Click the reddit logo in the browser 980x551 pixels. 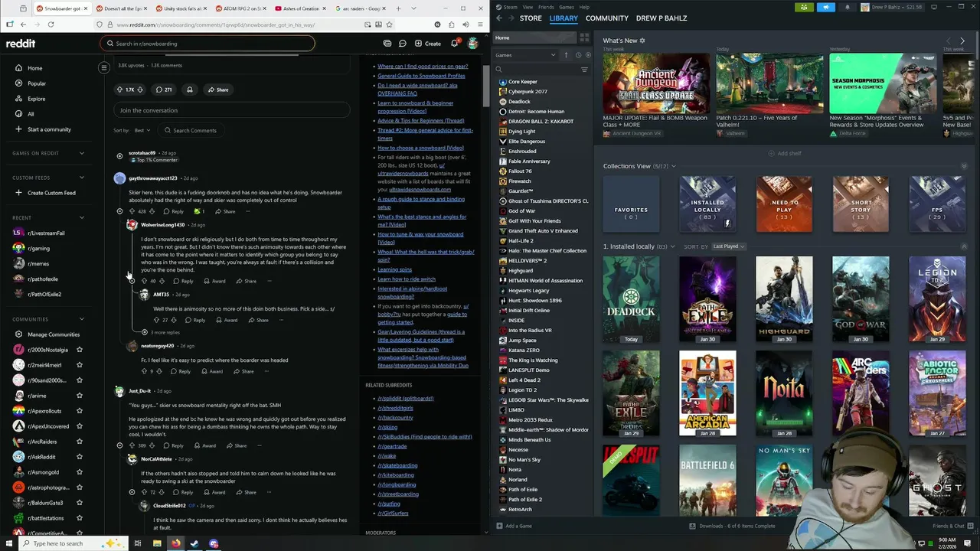pos(21,44)
